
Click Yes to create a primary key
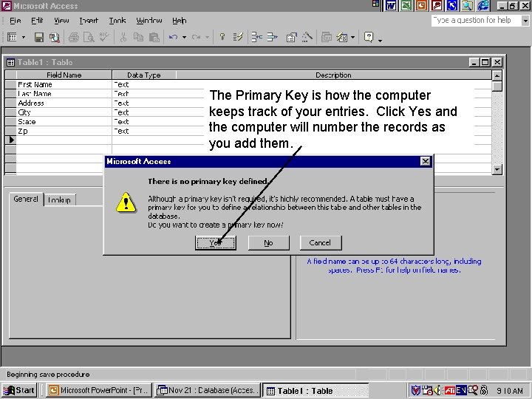tap(216, 243)
